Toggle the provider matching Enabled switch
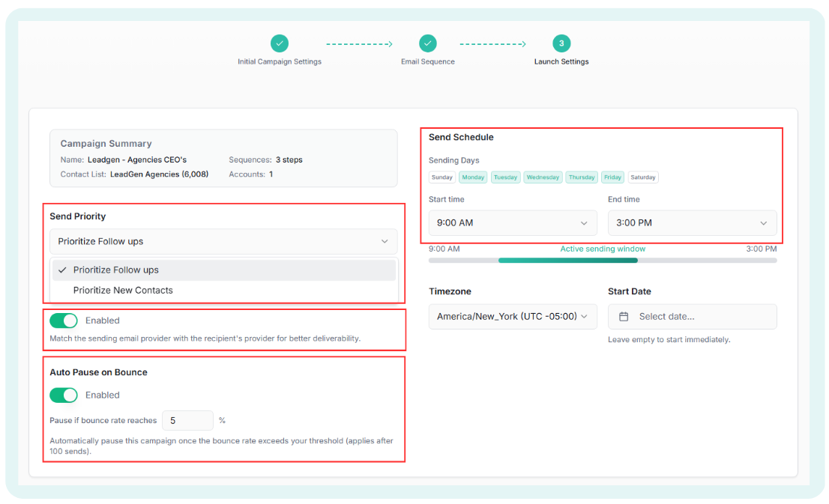This screenshot has width=829, height=504. [64, 321]
